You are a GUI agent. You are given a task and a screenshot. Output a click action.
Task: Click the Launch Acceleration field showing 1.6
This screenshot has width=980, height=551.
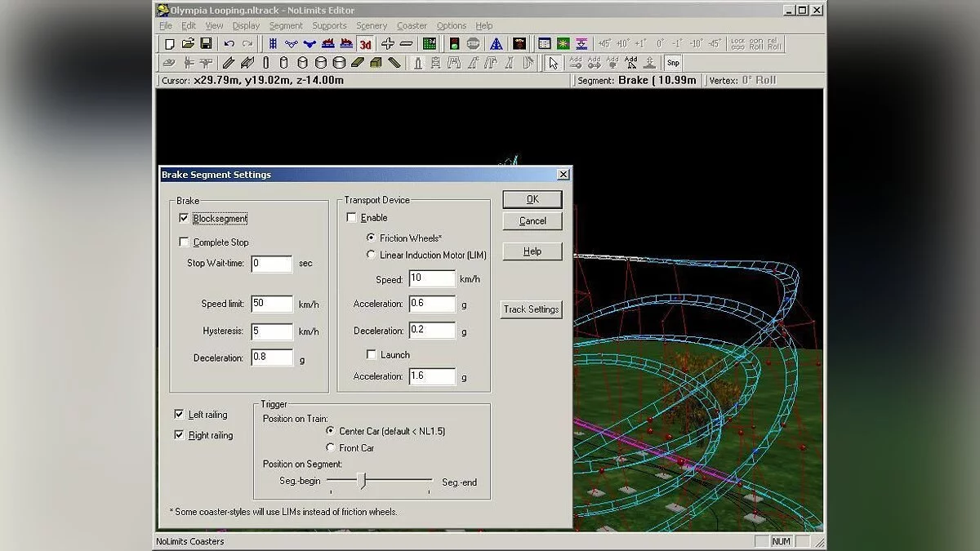(x=432, y=376)
